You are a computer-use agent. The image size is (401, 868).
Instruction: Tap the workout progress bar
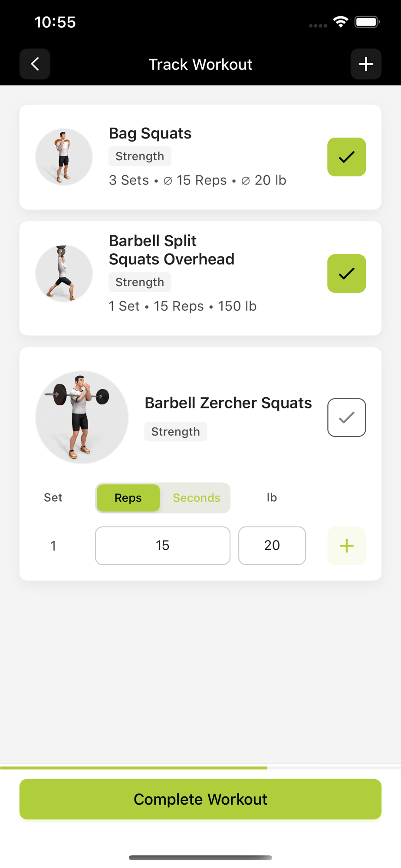(x=200, y=768)
